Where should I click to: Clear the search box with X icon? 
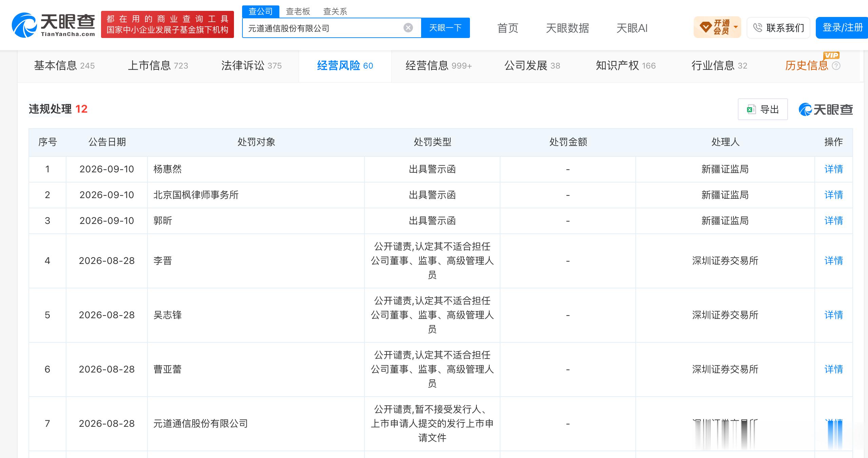(x=408, y=28)
